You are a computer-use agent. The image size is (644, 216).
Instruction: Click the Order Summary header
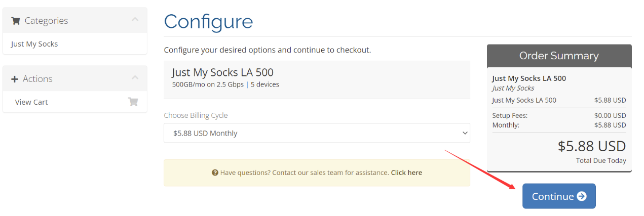click(559, 56)
